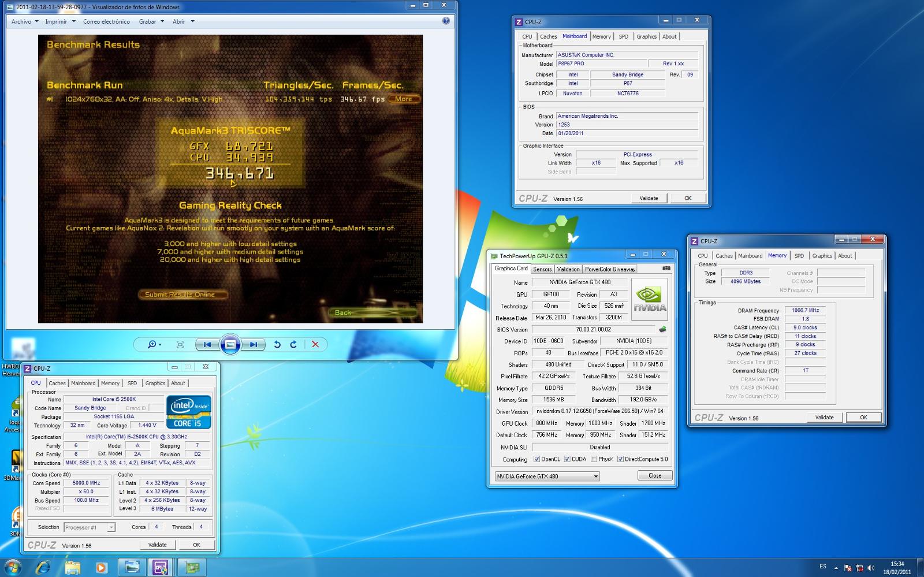Go to previous photo in viewer
Image resolution: width=924 pixels, height=577 pixels.
[207, 344]
